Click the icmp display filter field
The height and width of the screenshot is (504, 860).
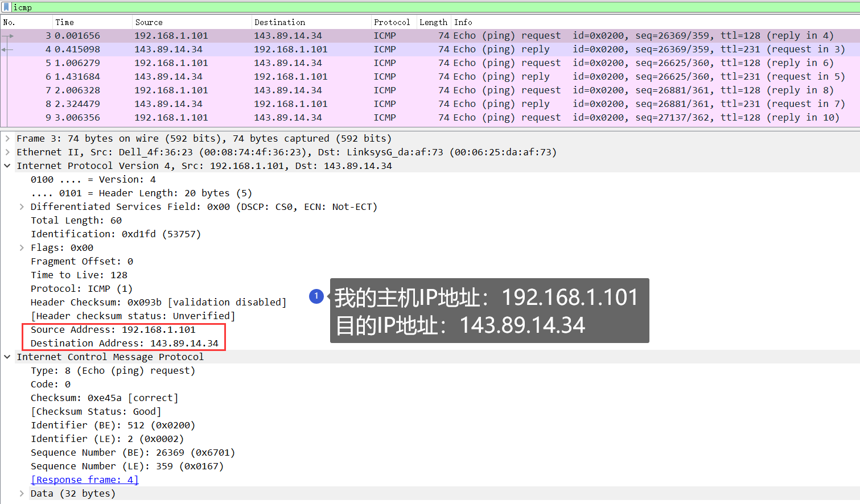point(435,7)
